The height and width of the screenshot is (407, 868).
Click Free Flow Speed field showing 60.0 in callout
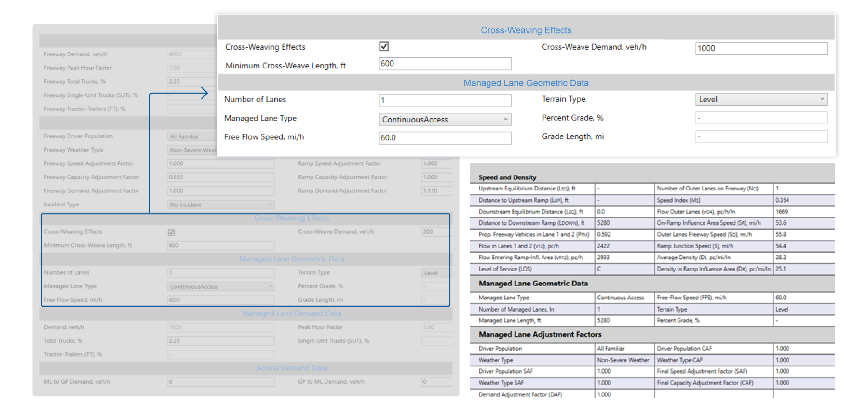(x=445, y=138)
